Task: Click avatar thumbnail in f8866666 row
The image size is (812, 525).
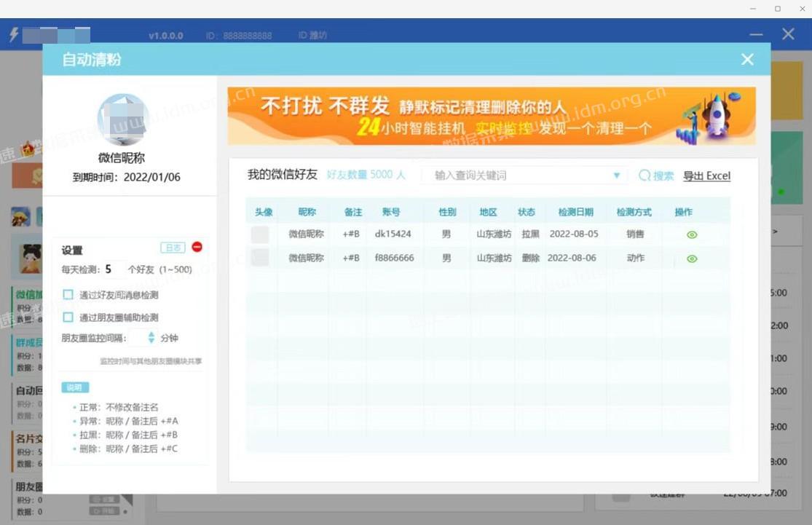Action: 260,257
